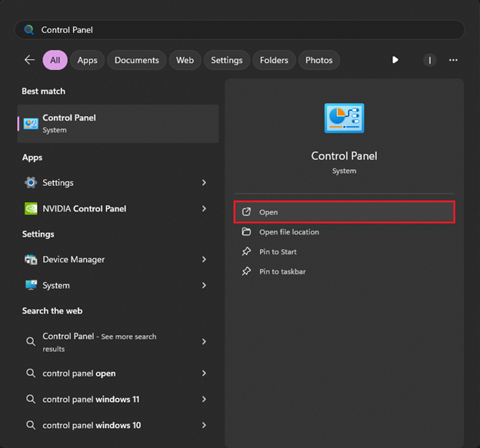The image size is (480, 448).
Task: Click the play icon beside filter tabs
Action: tap(395, 60)
